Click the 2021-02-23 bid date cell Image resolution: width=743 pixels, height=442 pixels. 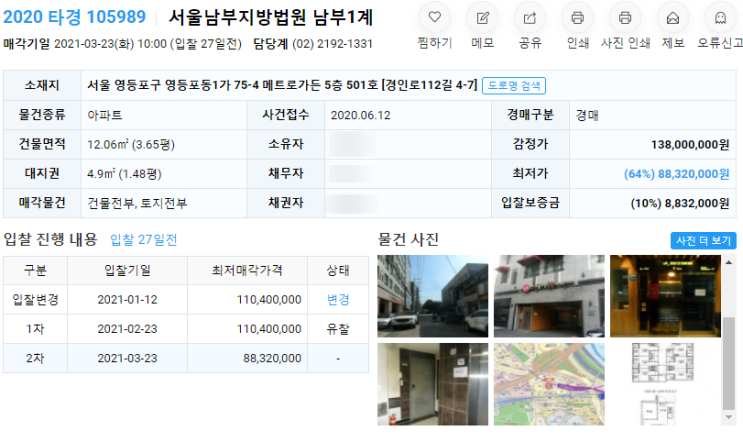[x=127, y=329]
